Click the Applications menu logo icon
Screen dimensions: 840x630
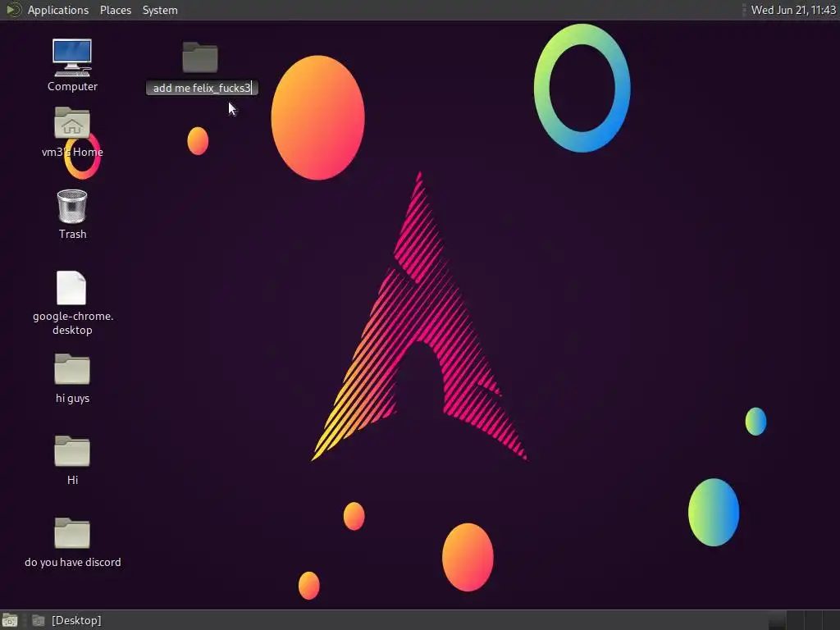[x=13, y=10]
